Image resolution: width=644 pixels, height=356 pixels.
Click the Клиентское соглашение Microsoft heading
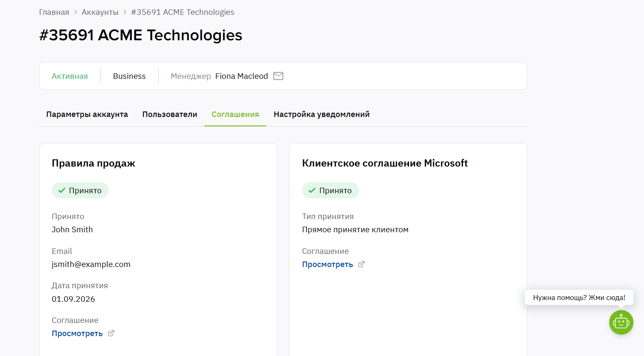point(385,163)
